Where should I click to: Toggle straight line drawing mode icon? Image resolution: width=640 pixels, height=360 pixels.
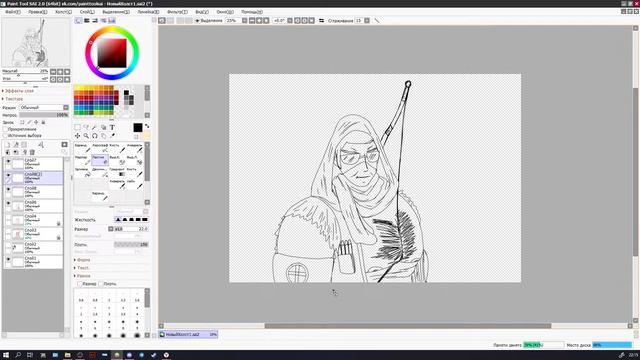(x=377, y=20)
